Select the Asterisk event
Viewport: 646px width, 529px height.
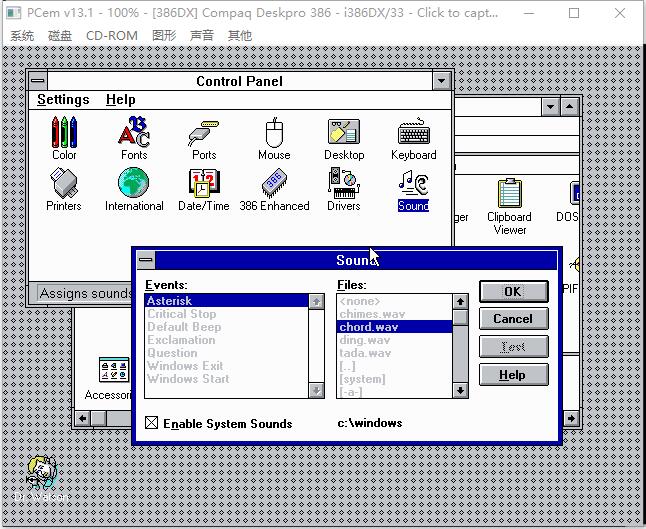click(x=226, y=301)
